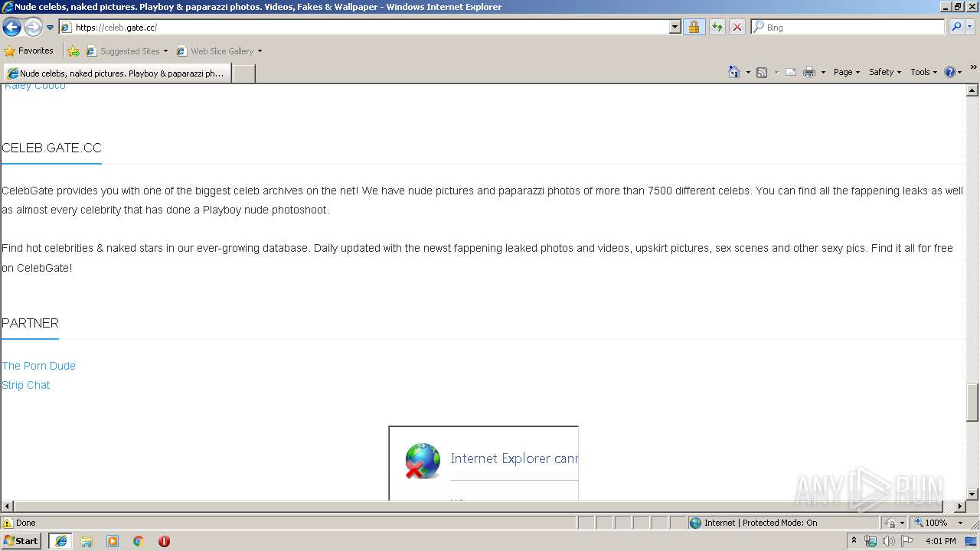Image resolution: width=980 pixels, height=551 pixels.
Task: Open the Safety menu
Action: pos(885,72)
